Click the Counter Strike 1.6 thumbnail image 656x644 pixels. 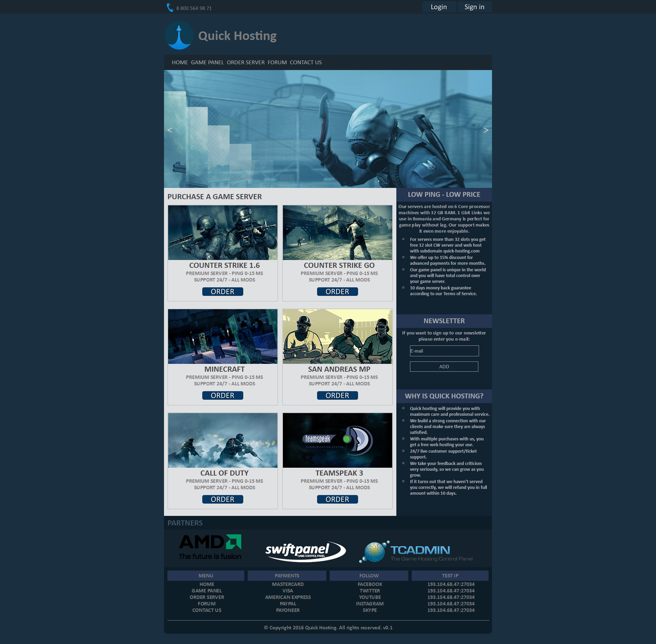223,233
